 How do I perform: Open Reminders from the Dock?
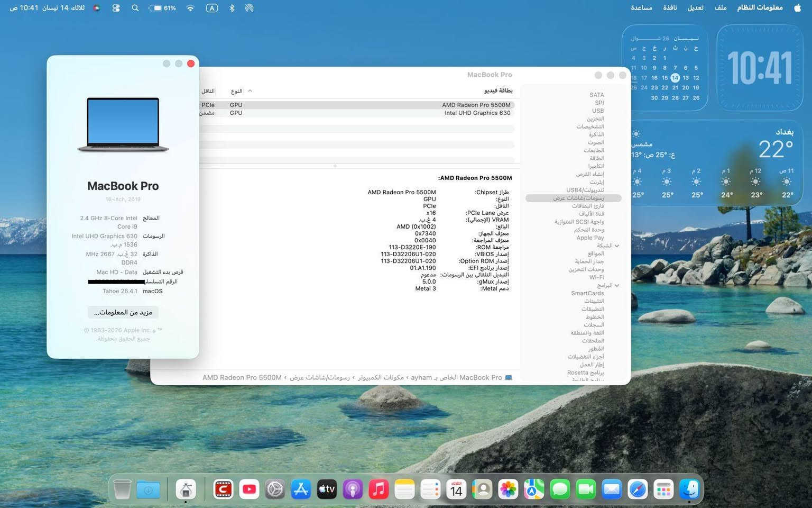click(x=430, y=489)
